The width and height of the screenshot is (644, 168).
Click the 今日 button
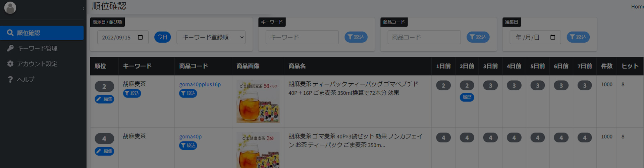pos(162,37)
